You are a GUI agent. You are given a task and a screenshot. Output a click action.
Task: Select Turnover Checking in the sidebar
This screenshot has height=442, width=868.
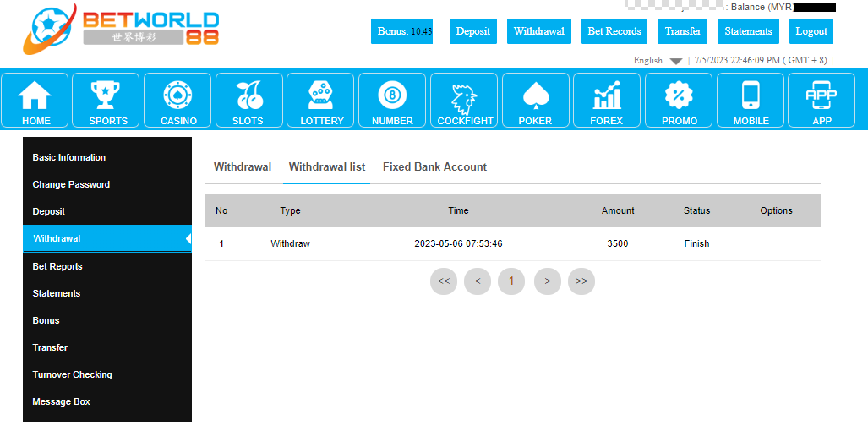(x=72, y=374)
